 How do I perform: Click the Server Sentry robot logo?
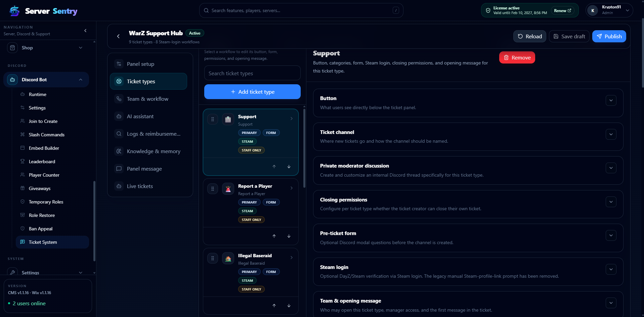click(14, 11)
